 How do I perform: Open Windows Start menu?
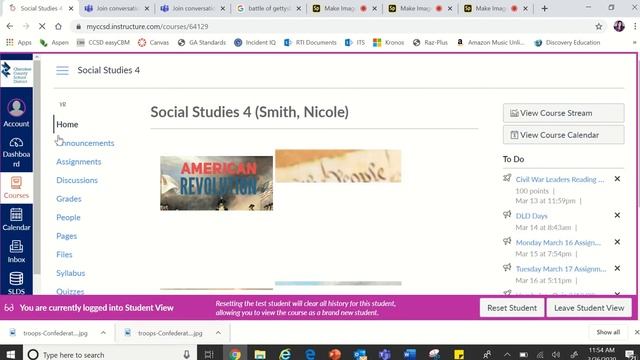point(11,354)
